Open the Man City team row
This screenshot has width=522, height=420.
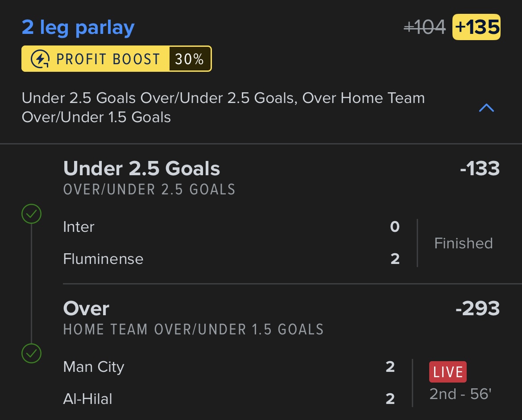[229, 367]
